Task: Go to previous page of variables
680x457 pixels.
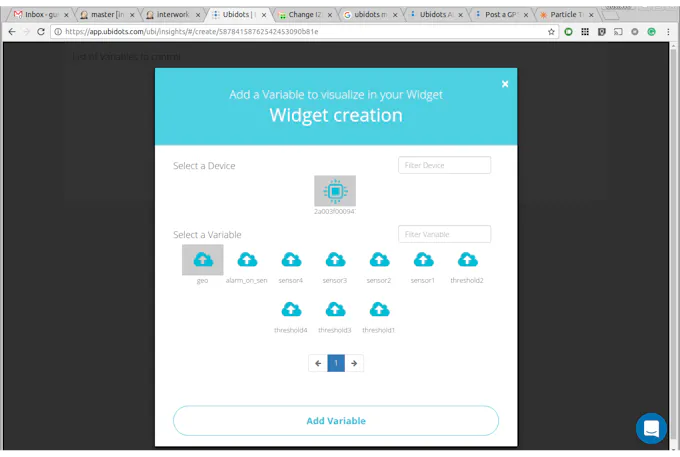Action: 318,363
